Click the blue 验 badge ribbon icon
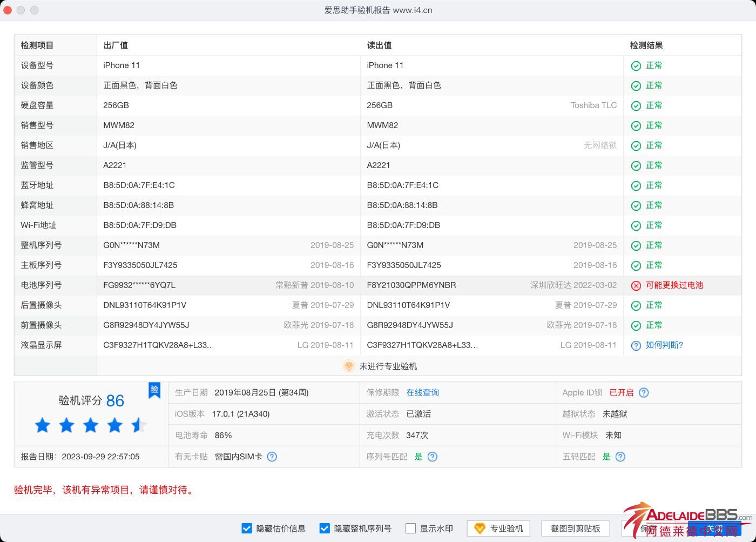Viewport: 756px width, 542px height. coord(154,390)
